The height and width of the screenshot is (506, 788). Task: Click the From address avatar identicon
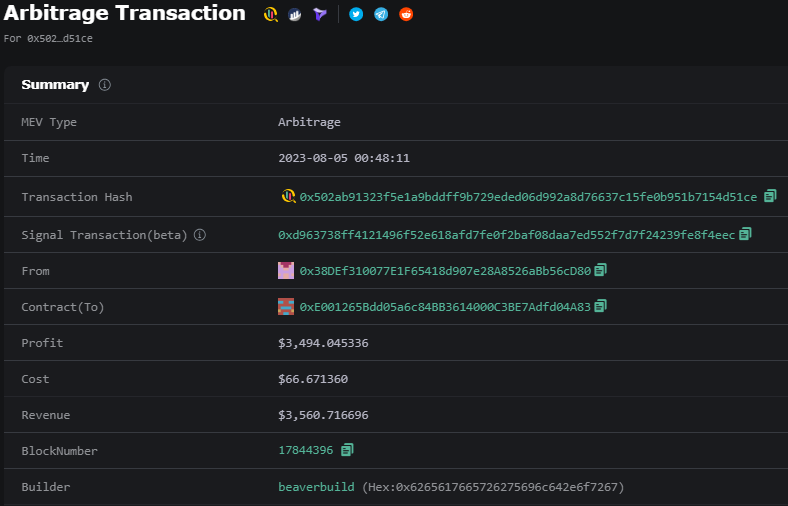(286, 270)
